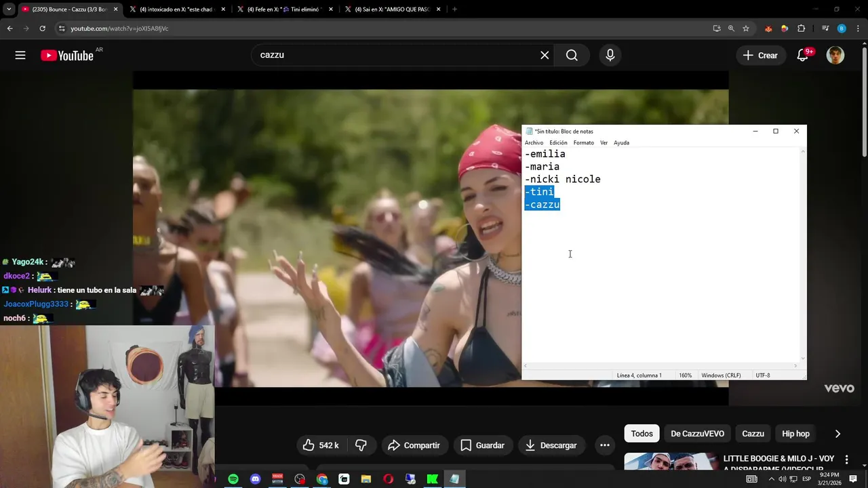The height and width of the screenshot is (488, 868).
Task: Dislike the video with thumbs down
Action: (361, 445)
